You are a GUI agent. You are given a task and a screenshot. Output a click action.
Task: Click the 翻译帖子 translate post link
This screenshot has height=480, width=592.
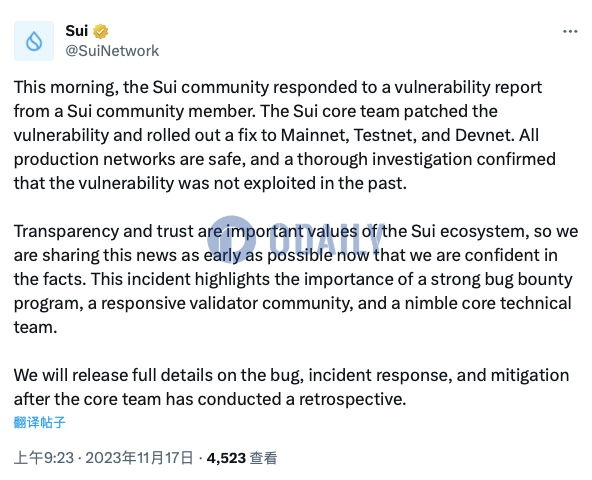click(x=40, y=422)
